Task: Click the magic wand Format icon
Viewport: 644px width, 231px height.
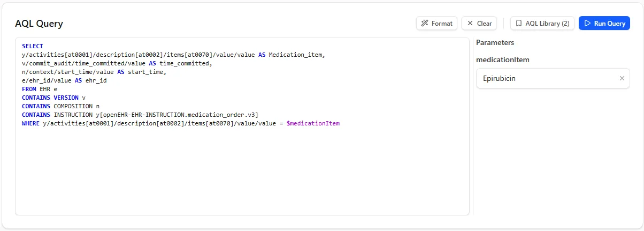Action: pos(425,23)
